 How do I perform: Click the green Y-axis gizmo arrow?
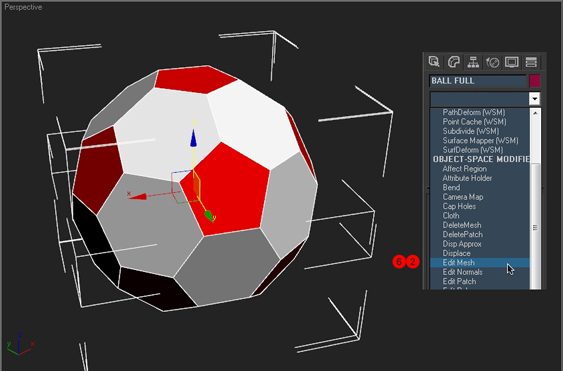point(209,215)
